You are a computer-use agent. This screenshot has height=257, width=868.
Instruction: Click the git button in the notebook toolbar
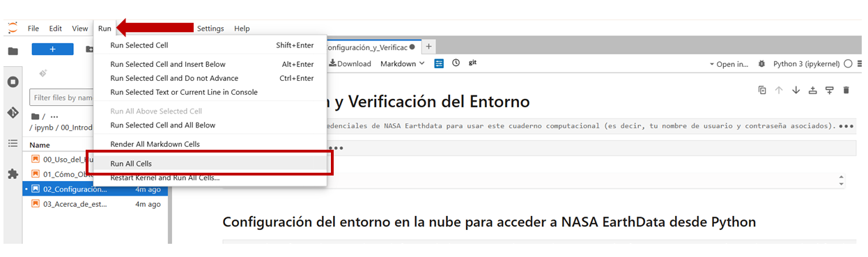coord(472,63)
